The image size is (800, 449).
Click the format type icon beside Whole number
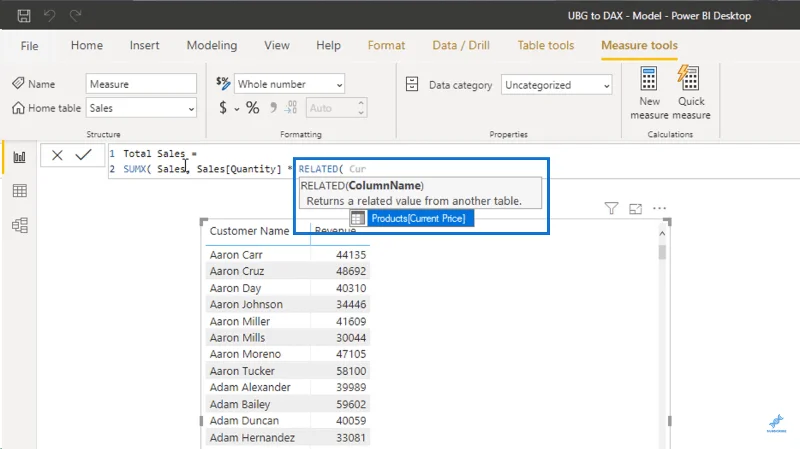pyautogui.click(x=223, y=83)
